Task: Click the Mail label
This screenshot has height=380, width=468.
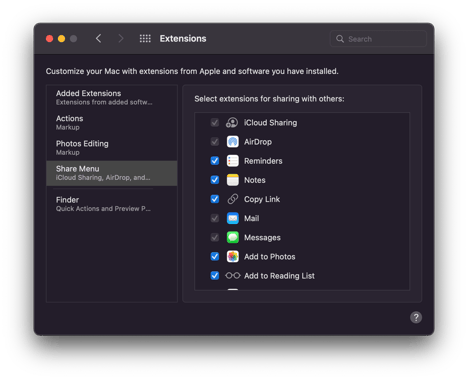Action: point(251,218)
